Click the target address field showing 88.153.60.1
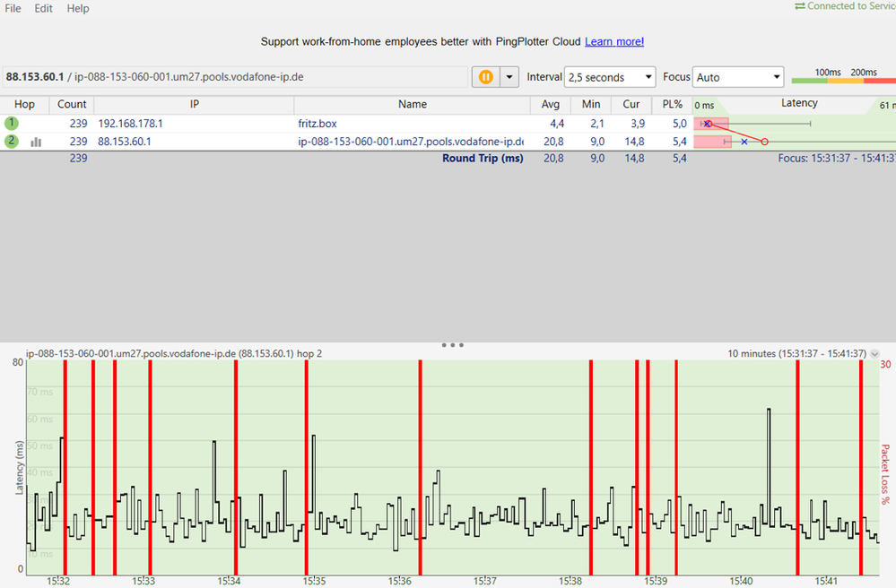Image resolution: width=896 pixels, height=588 pixels. 234,77
